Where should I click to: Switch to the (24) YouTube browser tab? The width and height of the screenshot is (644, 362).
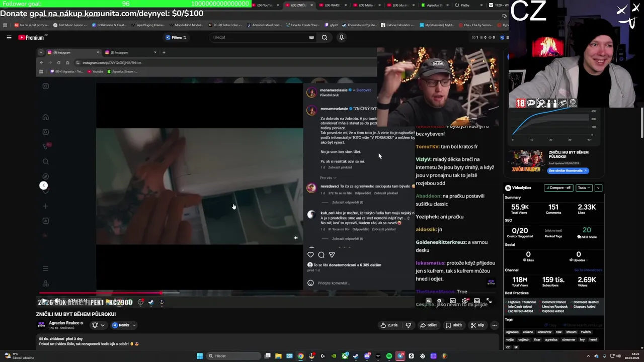pyautogui.click(x=265, y=5)
